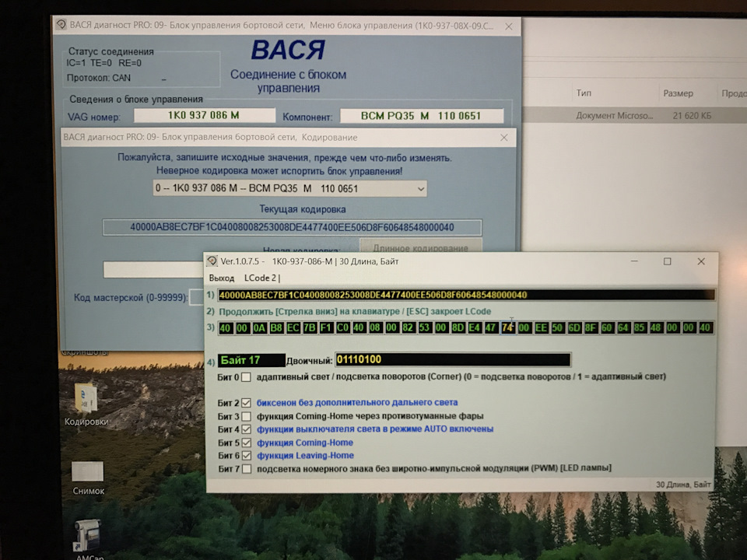Open the module selector dropdown 1K0 937 086 M

tap(289, 188)
